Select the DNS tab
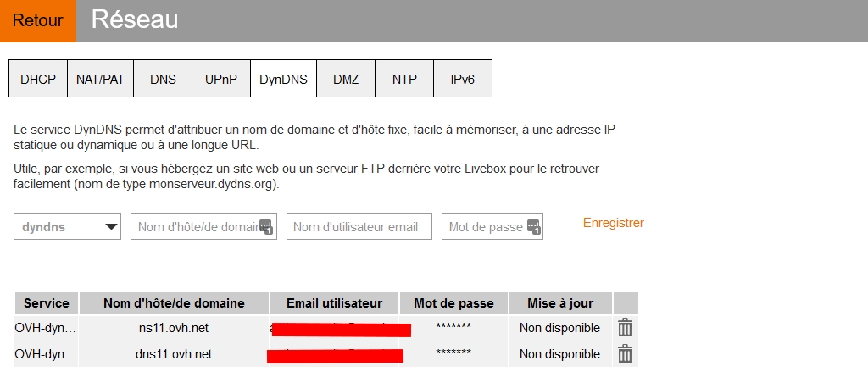Image resolution: width=868 pixels, height=377 pixels. (x=163, y=80)
